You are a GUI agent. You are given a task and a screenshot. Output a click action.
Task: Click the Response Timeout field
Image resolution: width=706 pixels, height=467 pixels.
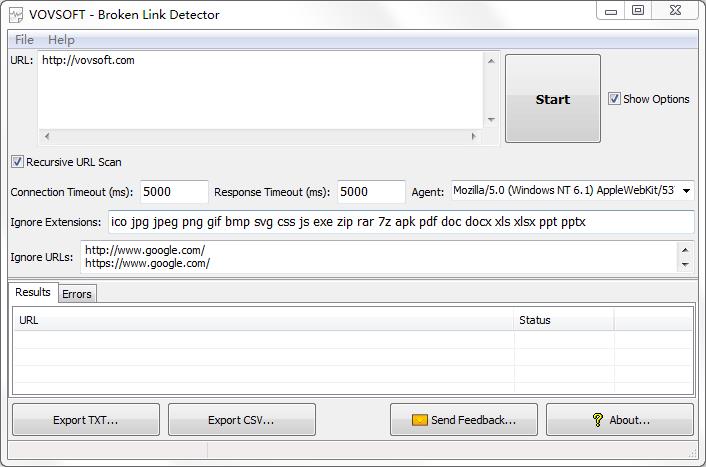tap(371, 192)
